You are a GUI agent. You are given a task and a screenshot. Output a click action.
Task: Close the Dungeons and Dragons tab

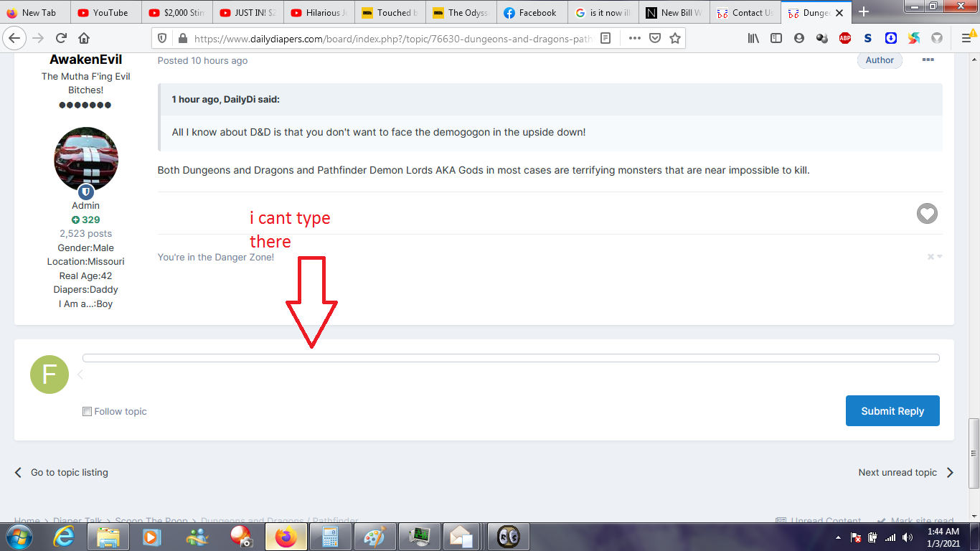click(x=839, y=13)
